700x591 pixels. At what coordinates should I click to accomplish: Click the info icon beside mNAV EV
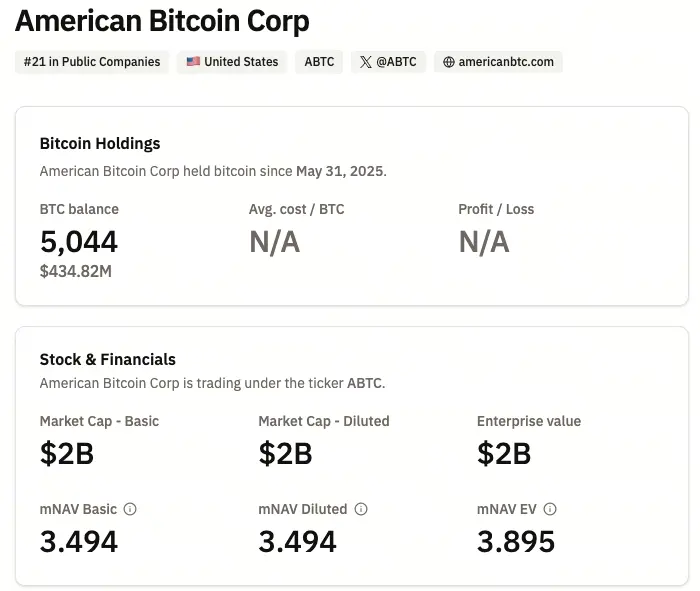[550, 509]
